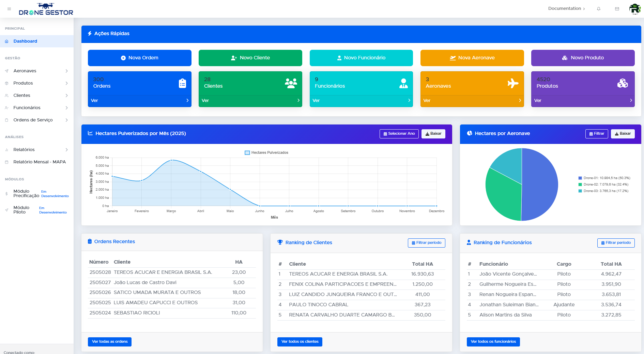
Task: Open order 2505028 for TEREOS ACUCAR
Action: (x=163, y=272)
